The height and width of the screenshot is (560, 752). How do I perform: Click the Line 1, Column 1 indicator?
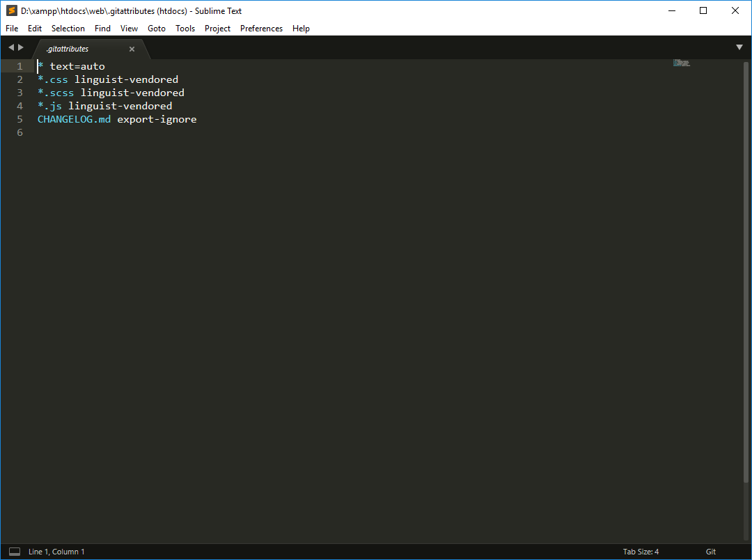point(56,552)
